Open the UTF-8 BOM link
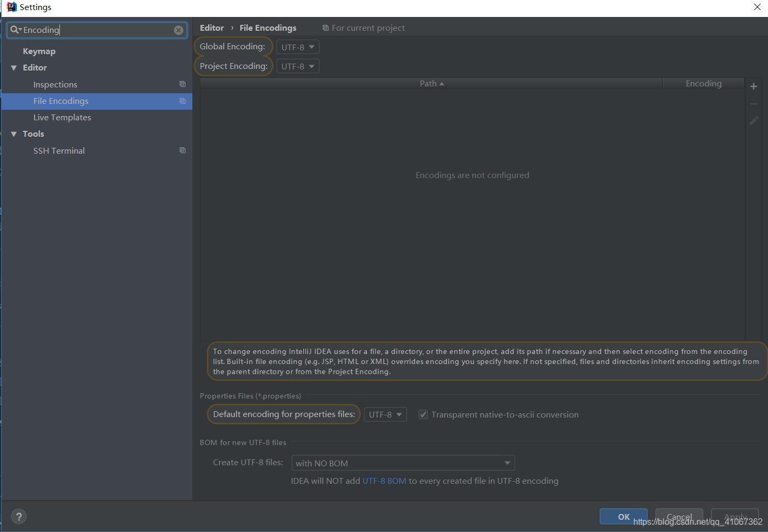 384,481
